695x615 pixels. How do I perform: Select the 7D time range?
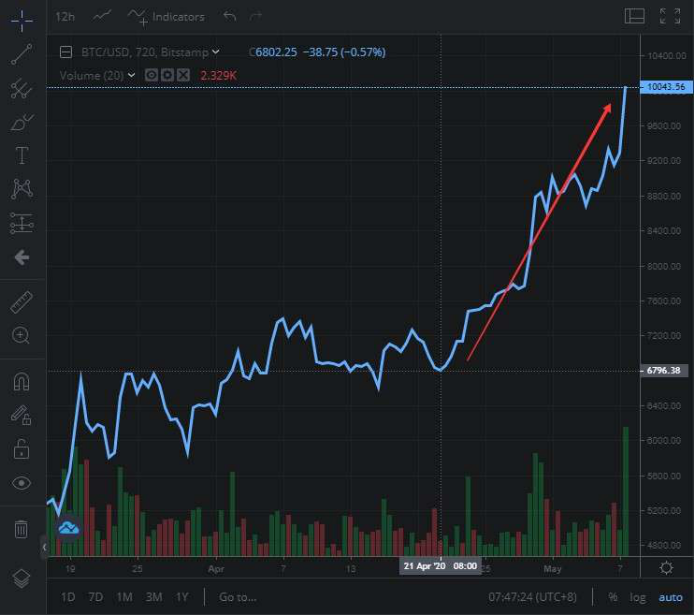(96, 597)
